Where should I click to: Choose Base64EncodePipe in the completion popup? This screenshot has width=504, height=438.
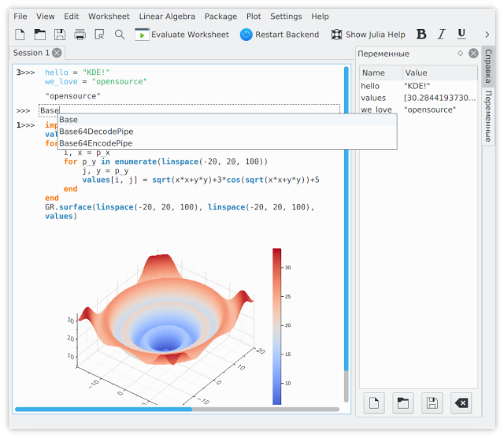tap(96, 143)
